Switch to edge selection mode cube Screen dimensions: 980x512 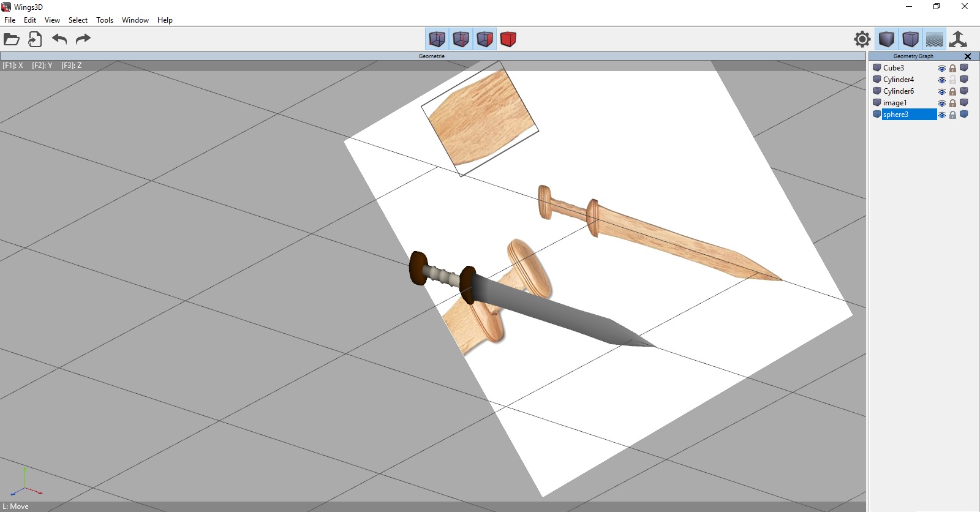461,40
